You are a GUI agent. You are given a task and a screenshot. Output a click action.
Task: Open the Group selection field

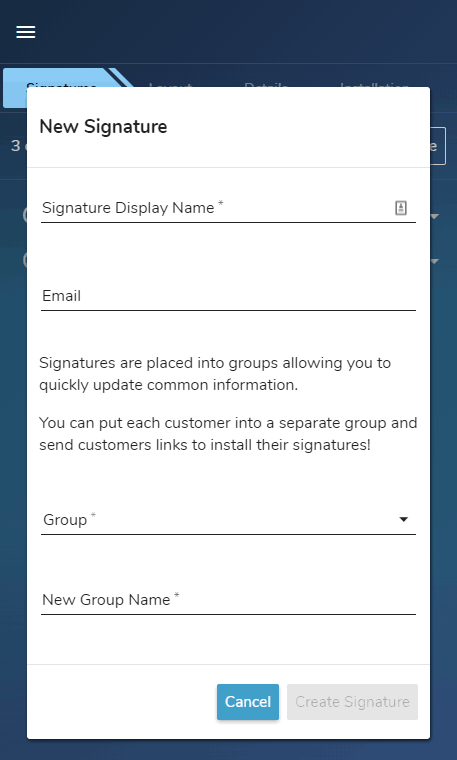click(228, 520)
